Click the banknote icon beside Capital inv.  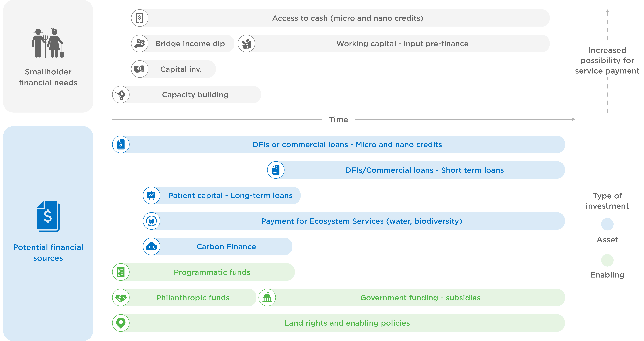140,69
